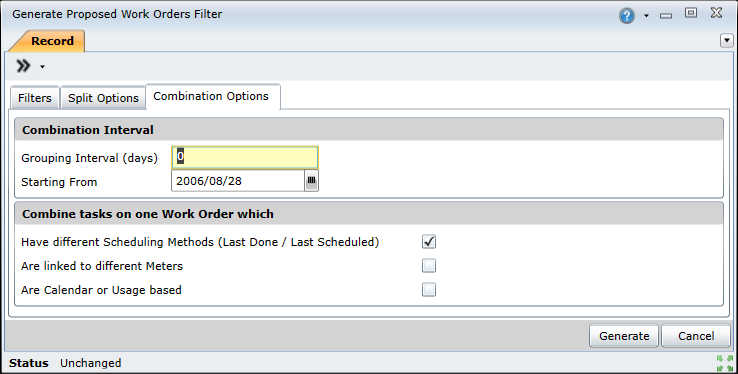
Task: Minimize the filter dialog window
Action: (x=666, y=16)
